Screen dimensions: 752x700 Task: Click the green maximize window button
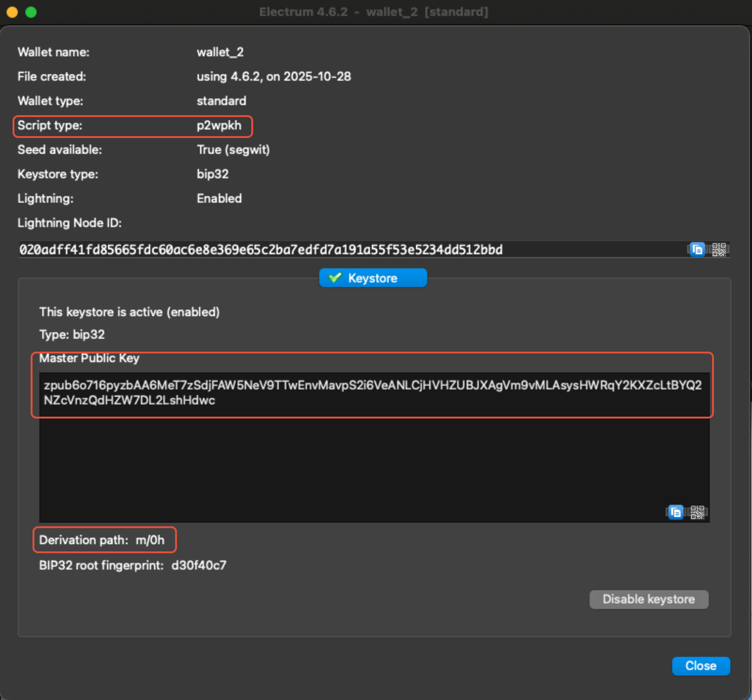31,12
